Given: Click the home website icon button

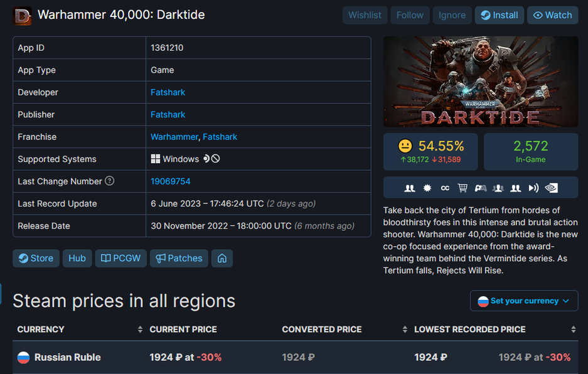Looking at the screenshot, I should (x=222, y=259).
